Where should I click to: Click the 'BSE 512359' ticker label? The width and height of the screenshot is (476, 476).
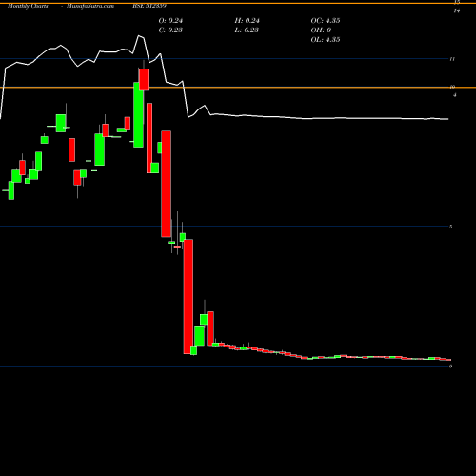[x=149, y=6]
